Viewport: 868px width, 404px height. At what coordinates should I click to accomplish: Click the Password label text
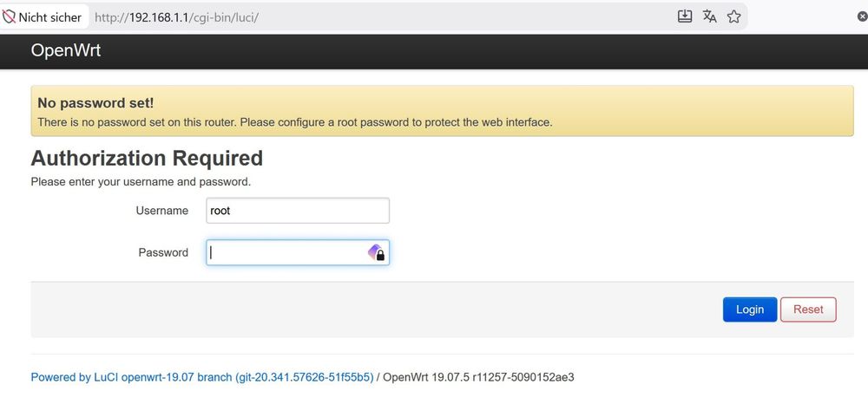[x=163, y=252]
